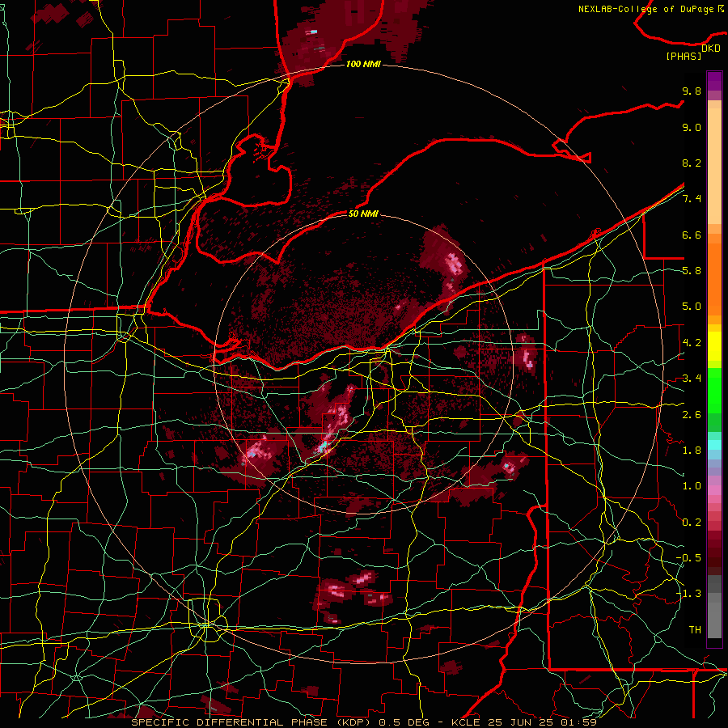Screen dimensions: 728x728
Task: Select the 1.0 scale label
Action: pos(692,486)
